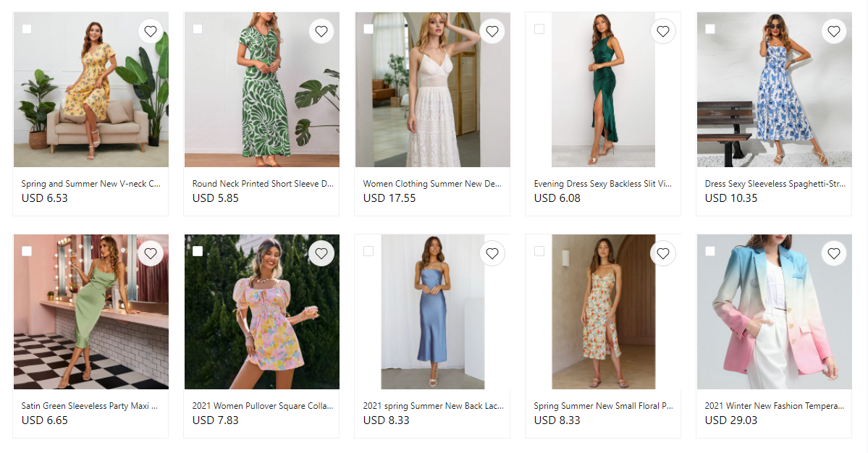Screen dimensions: 868x453
Task: Favorite the blue floral spaghetti-strap dress
Action: click(834, 31)
